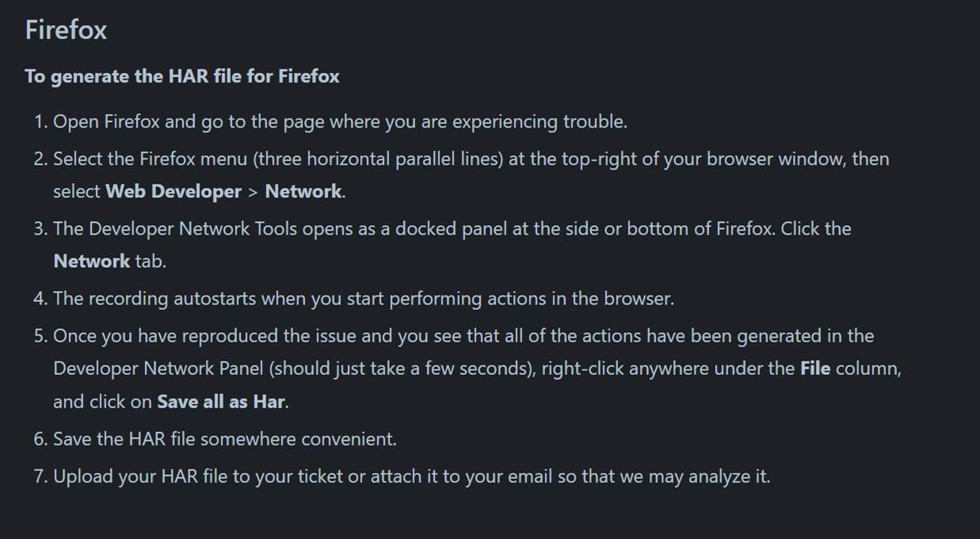Viewport: 980px width, 539px height.
Task: Click the "attach it to your email" phrase
Action: coord(452,476)
